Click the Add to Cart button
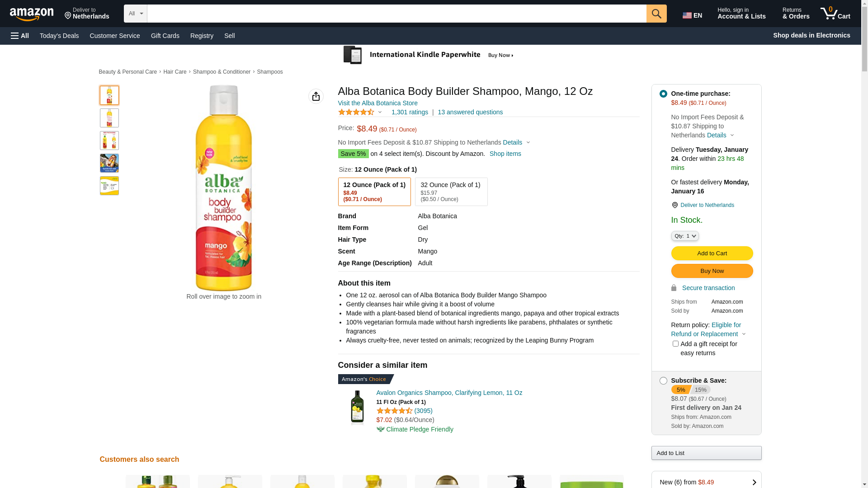 712,253
